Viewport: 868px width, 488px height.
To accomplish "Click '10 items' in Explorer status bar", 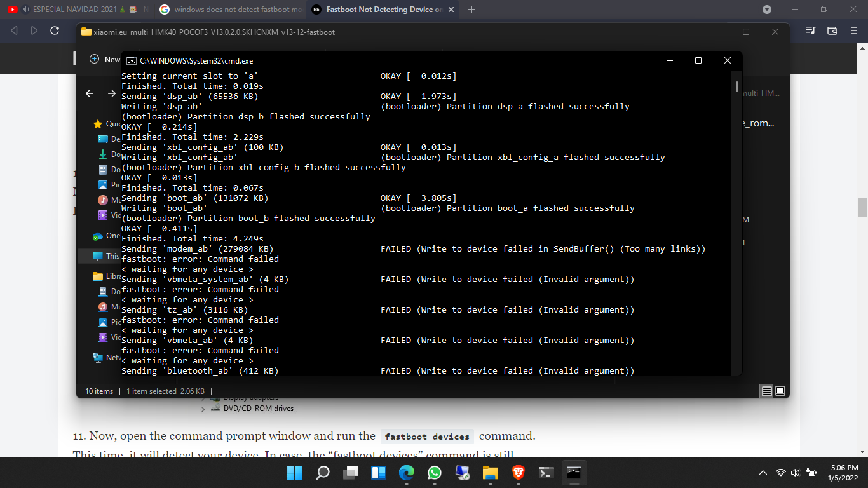I will [x=99, y=391].
